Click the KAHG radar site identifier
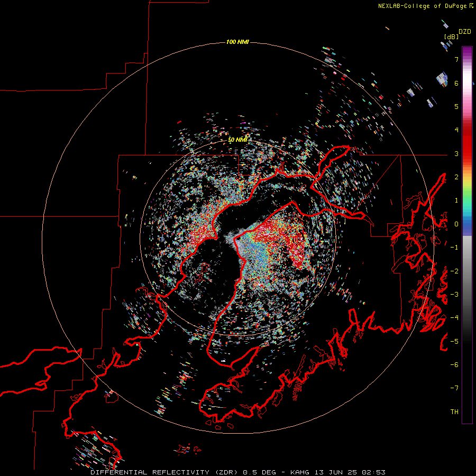Image resolution: width=476 pixels, height=476 pixels. (300, 472)
